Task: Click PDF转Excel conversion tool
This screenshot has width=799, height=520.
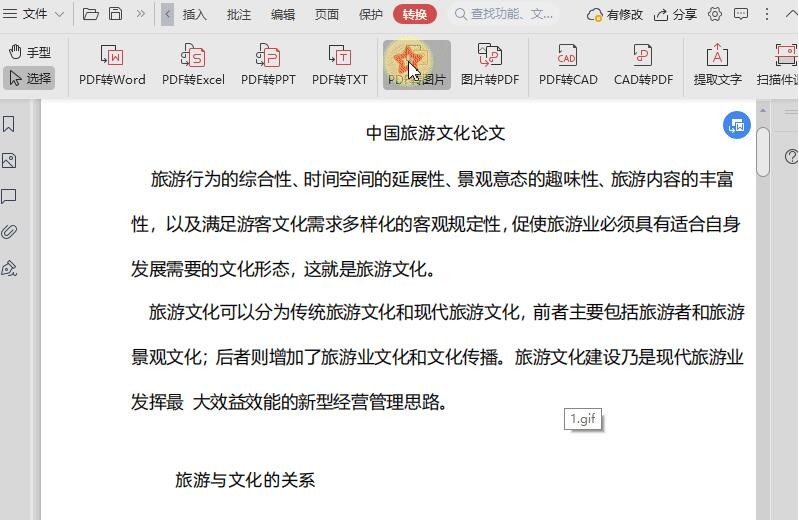Action: click(x=193, y=65)
